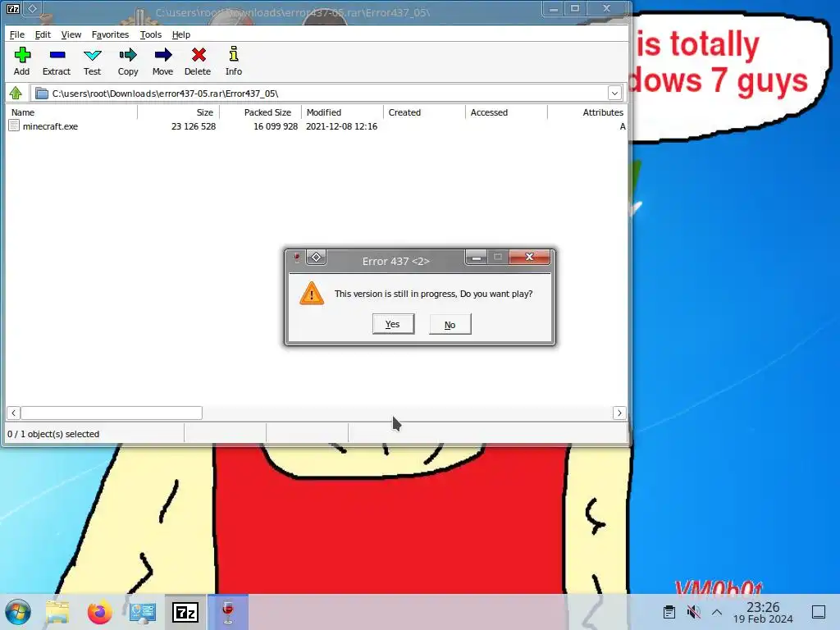Screen dimensions: 840x630
Task: Switch to Wine app taskbar button
Action: click(228, 612)
